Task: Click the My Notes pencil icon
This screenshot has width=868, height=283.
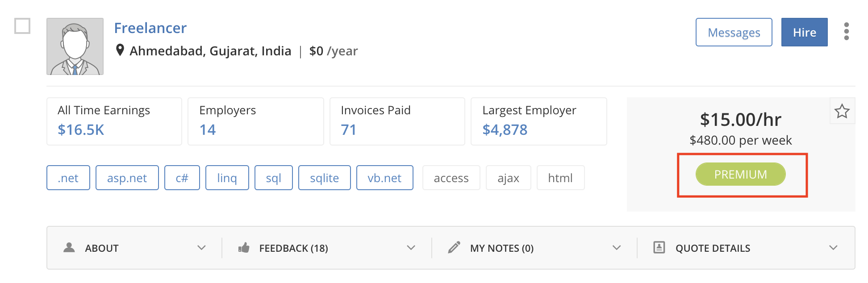Action: [x=454, y=248]
